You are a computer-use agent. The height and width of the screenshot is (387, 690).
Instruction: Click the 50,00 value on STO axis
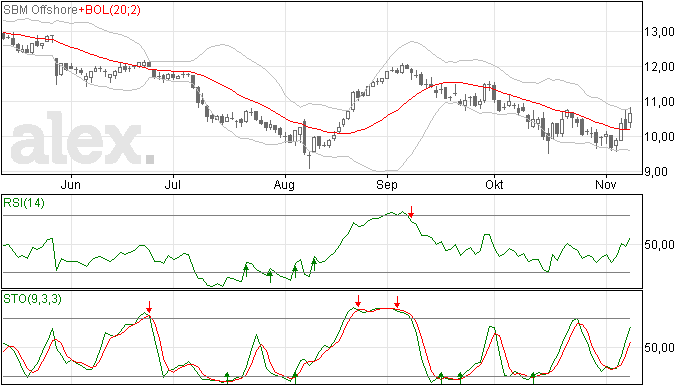click(x=659, y=348)
